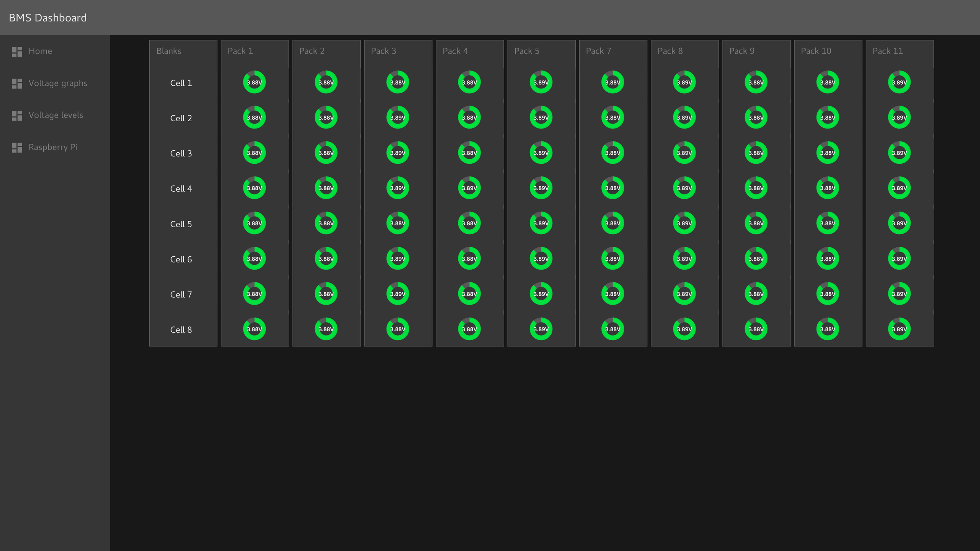The height and width of the screenshot is (551, 980).
Task: Click the Cell 4 row label
Action: (x=181, y=189)
